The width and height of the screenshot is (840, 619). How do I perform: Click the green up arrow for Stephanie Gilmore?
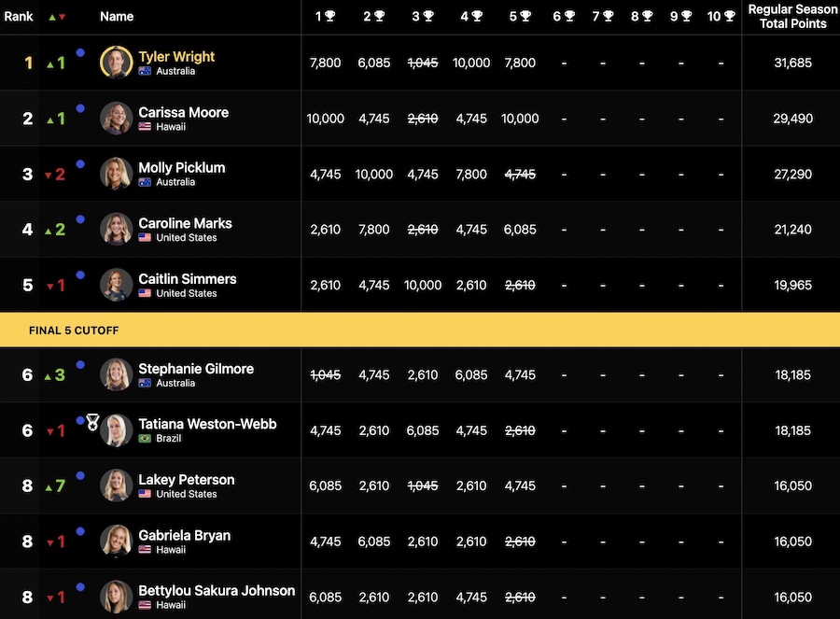point(48,376)
